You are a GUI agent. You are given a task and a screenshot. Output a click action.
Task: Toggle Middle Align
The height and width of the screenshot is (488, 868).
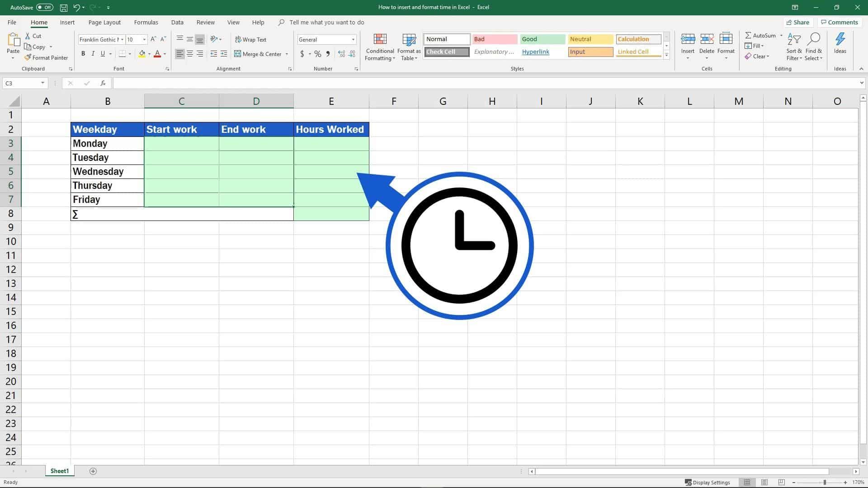tap(190, 39)
